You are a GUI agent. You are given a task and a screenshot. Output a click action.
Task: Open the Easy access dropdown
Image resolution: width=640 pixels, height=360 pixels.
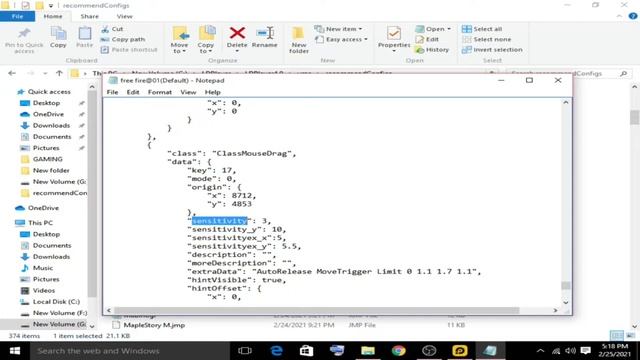pyautogui.click(x=341, y=39)
